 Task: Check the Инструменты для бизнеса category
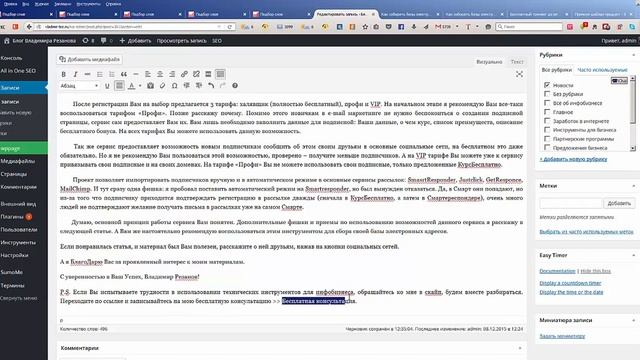pos(547,130)
